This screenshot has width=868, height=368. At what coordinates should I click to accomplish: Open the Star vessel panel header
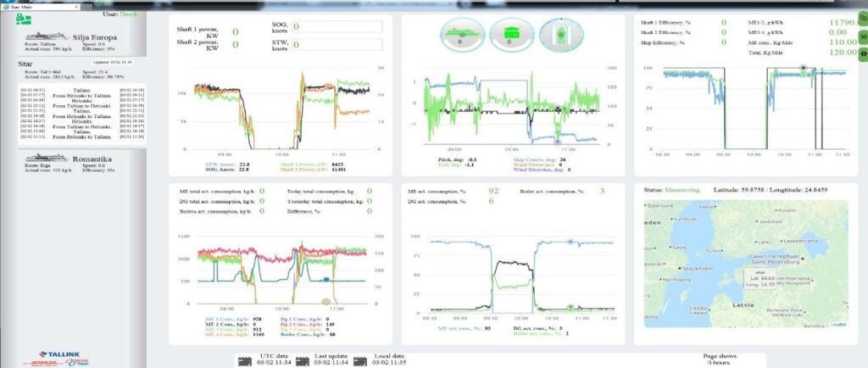(x=25, y=64)
